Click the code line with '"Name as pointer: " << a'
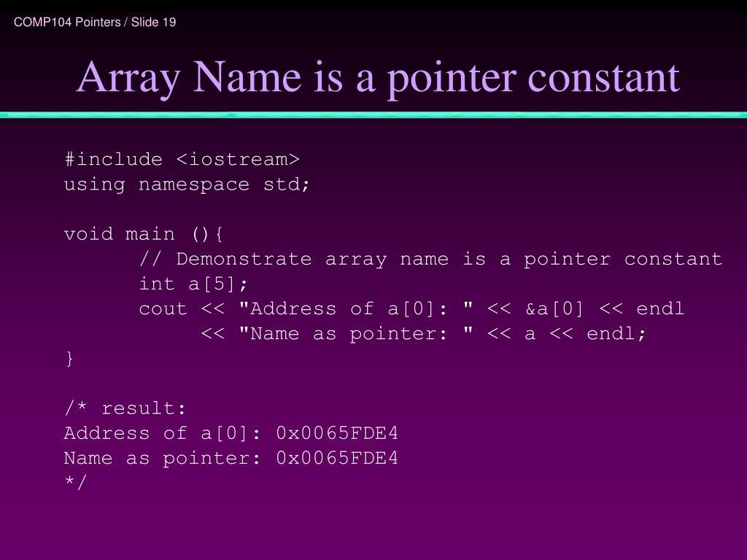The height and width of the screenshot is (560, 747). pyautogui.click(x=423, y=334)
